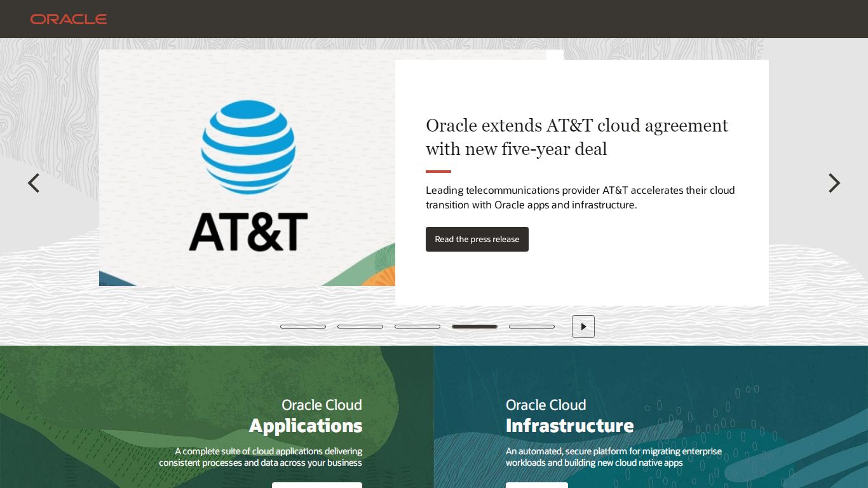Select the third carousel slide indicator

point(417,327)
